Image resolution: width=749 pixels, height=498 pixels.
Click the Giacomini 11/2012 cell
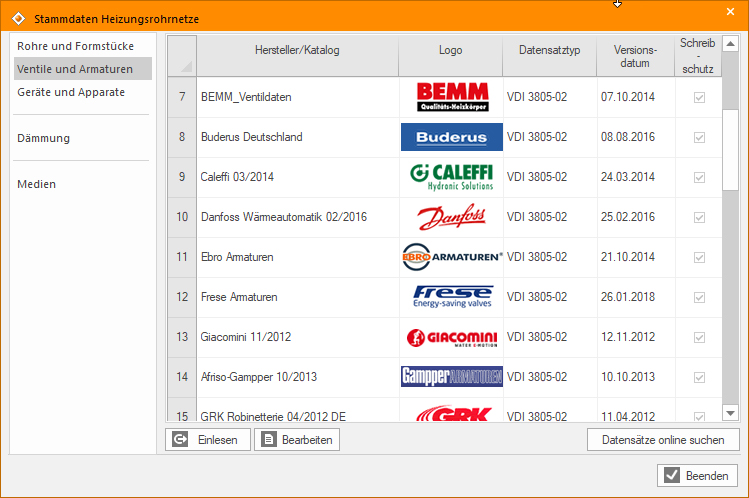coord(298,337)
